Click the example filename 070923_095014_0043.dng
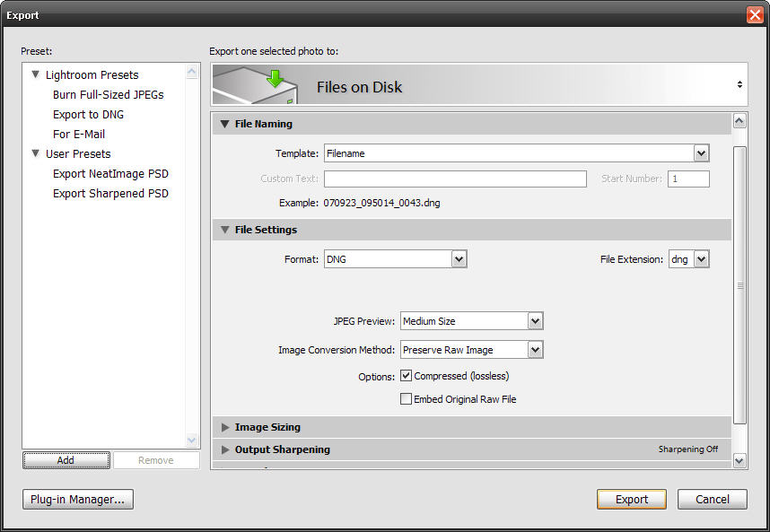This screenshot has width=770, height=532. 381,203
